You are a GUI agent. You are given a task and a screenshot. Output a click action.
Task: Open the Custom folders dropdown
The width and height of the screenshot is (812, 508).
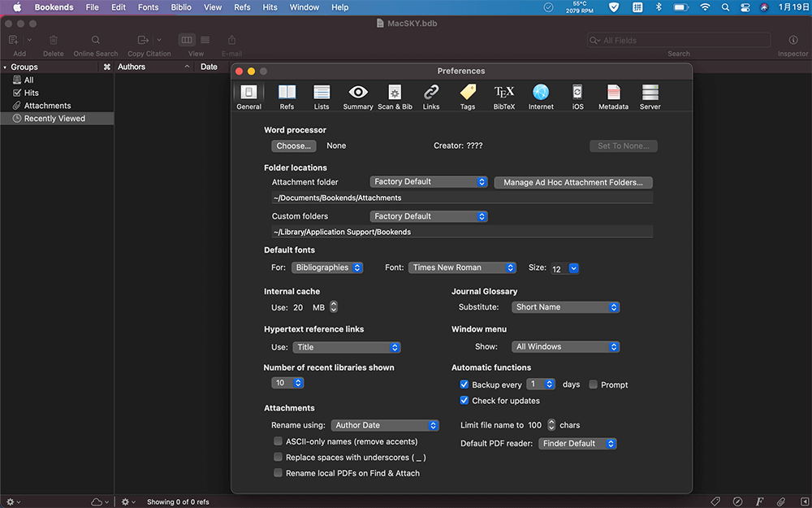429,216
